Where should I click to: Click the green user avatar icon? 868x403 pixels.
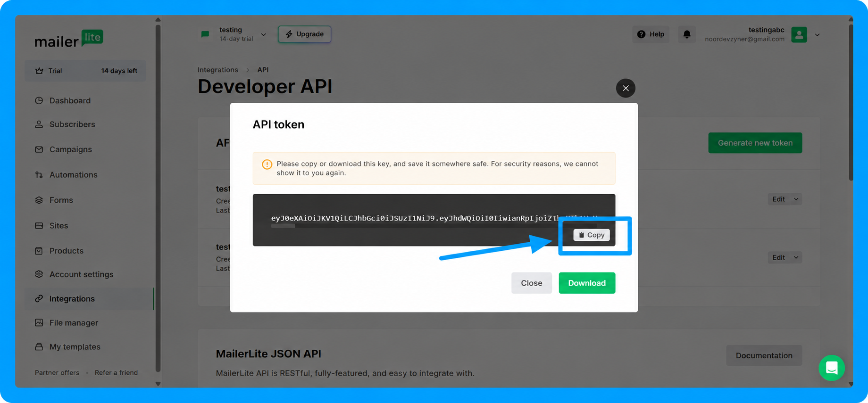(x=799, y=34)
